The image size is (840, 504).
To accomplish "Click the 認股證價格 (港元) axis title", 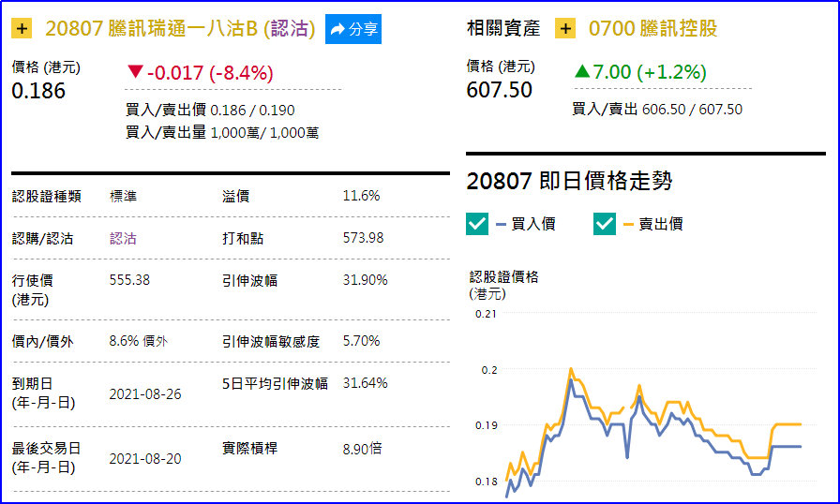I will pyautogui.click(x=503, y=285).
